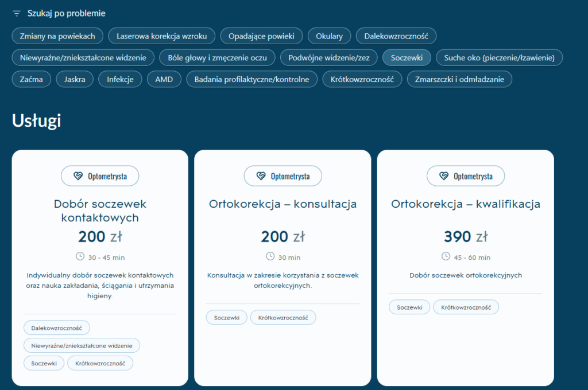Toggle the Zaćma filter chip
The image size is (588, 390).
click(x=32, y=79)
